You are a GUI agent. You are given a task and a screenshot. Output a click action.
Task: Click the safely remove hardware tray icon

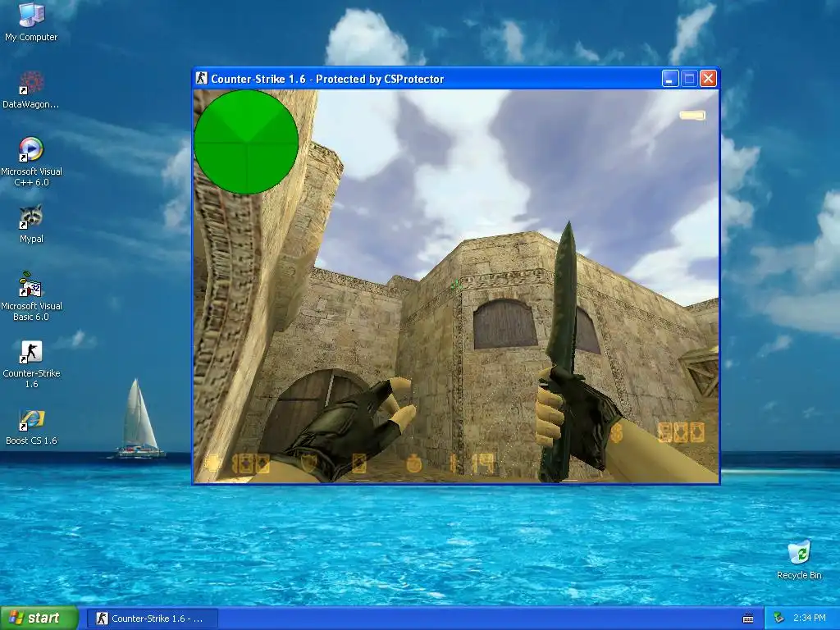[778, 619]
